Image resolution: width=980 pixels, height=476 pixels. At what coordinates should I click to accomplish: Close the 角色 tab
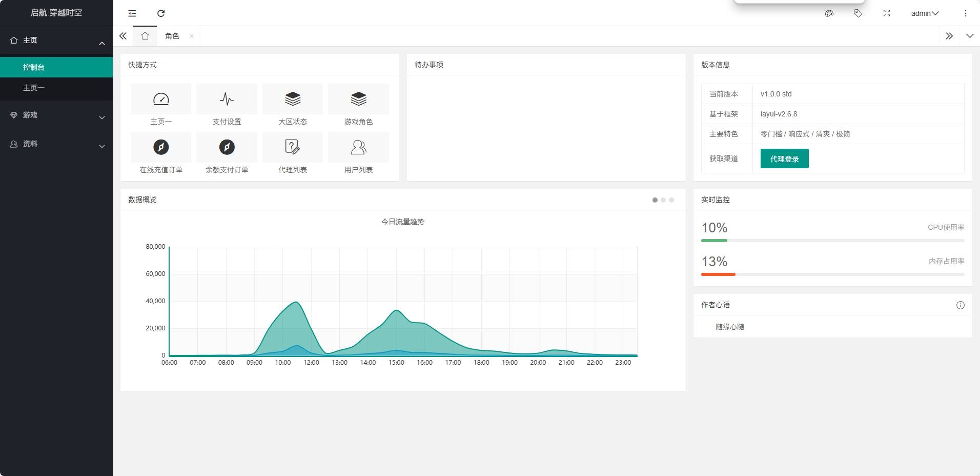(x=192, y=36)
